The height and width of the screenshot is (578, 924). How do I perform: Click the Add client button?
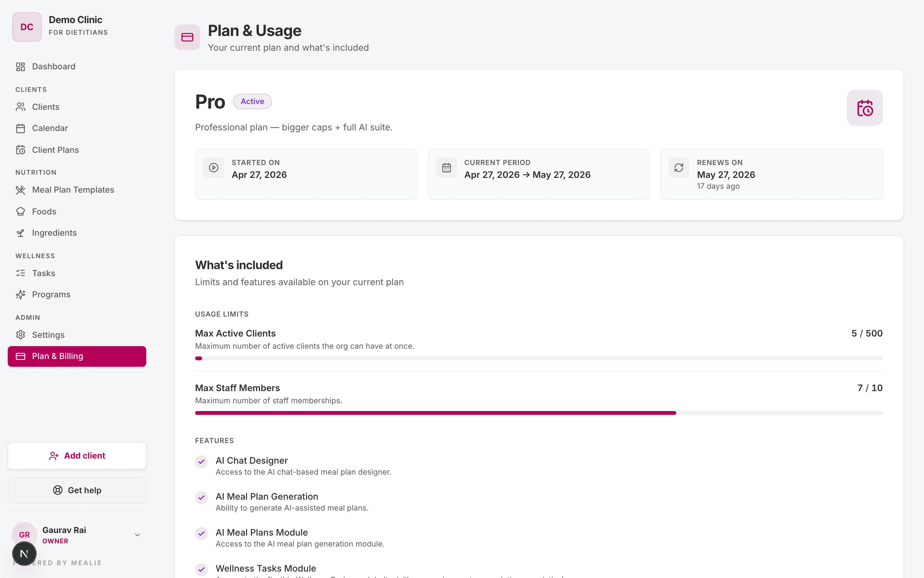point(77,456)
